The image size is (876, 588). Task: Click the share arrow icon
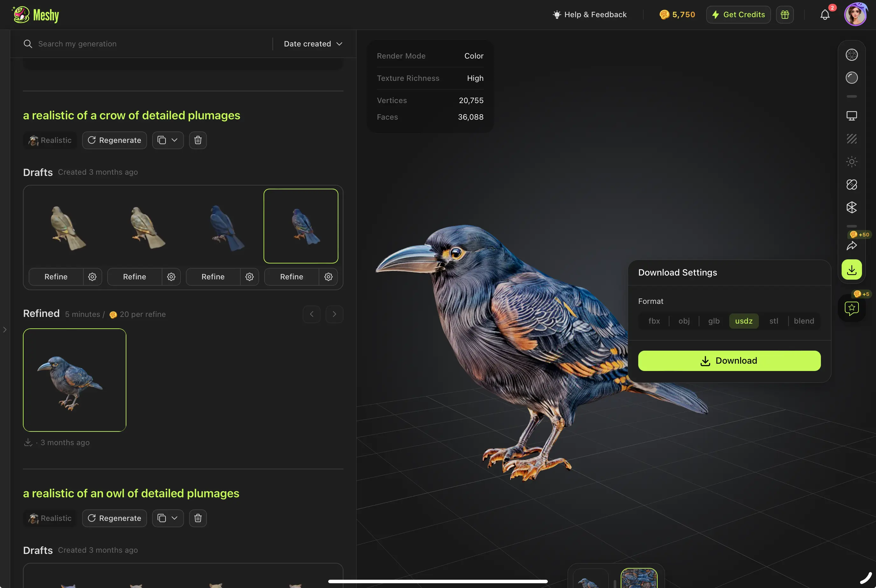851,246
